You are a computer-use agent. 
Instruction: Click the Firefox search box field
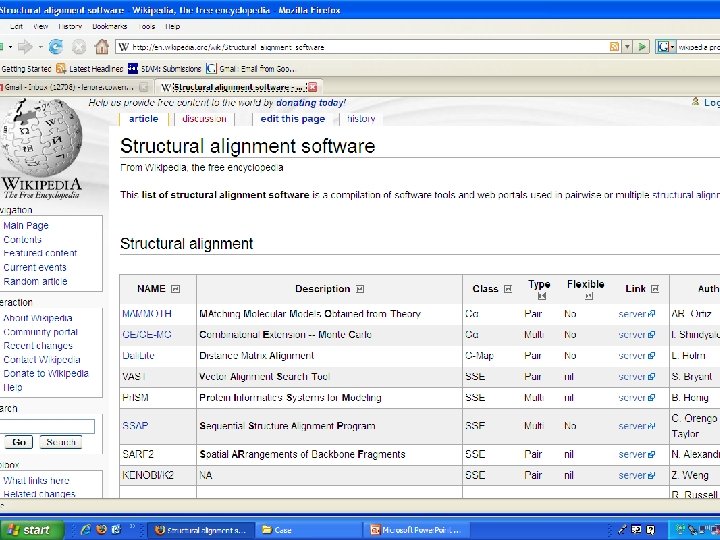(698, 47)
